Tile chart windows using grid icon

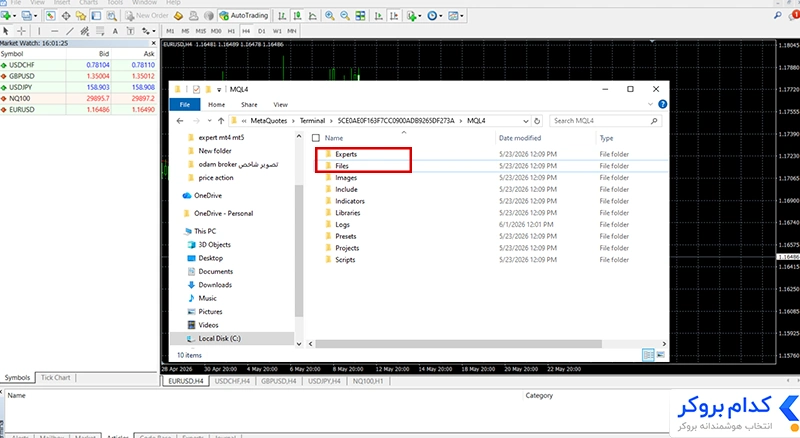[x=360, y=16]
